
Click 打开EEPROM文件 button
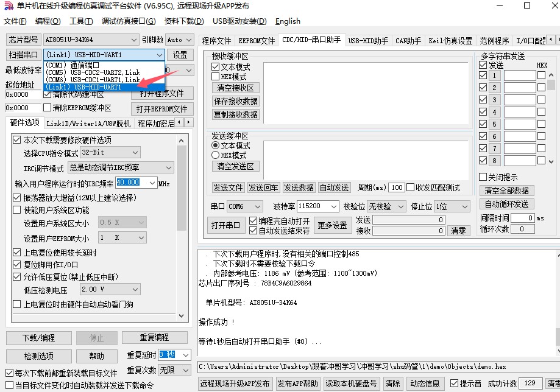click(x=162, y=109)
